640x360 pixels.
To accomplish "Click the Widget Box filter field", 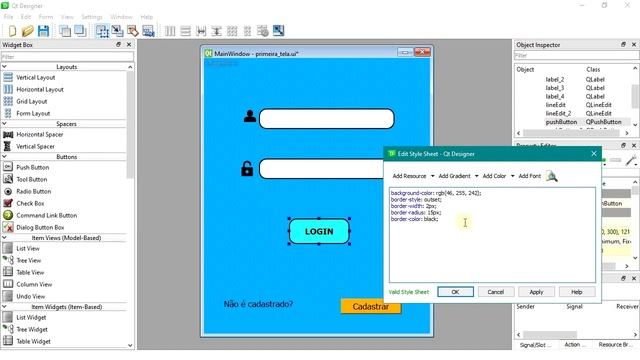I will (67, 57).
